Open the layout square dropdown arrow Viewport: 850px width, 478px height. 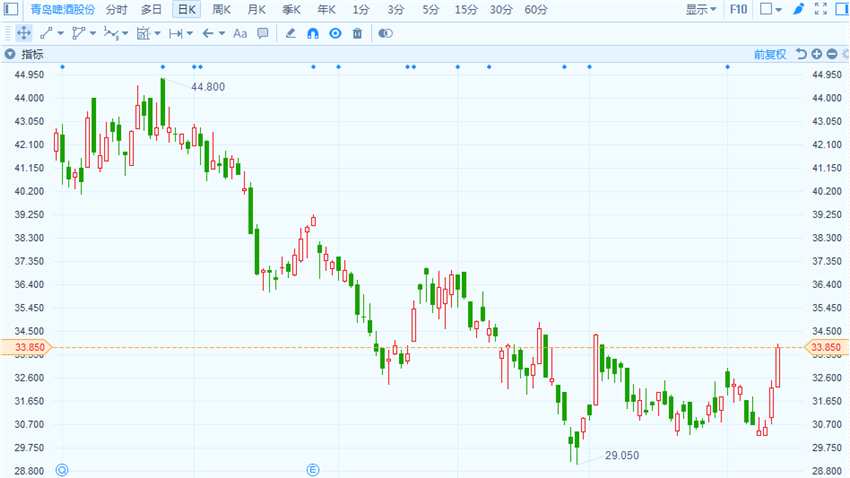(779, 9)
